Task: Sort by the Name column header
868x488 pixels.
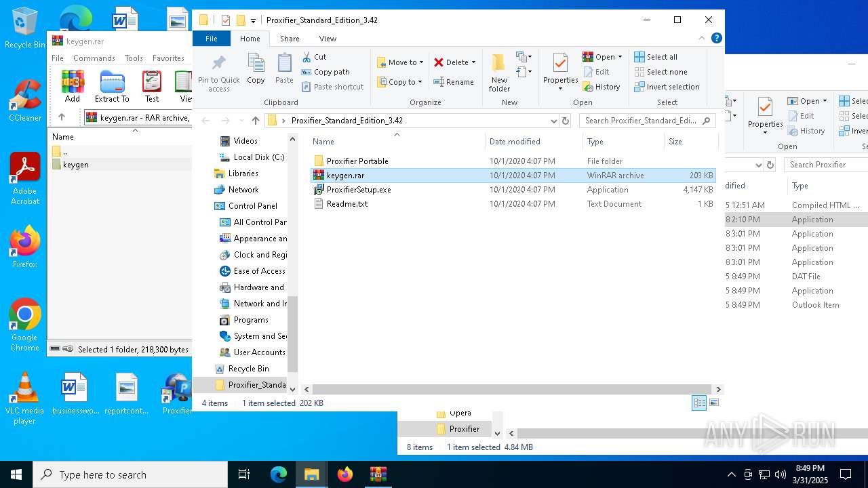Action: [397, 142]
